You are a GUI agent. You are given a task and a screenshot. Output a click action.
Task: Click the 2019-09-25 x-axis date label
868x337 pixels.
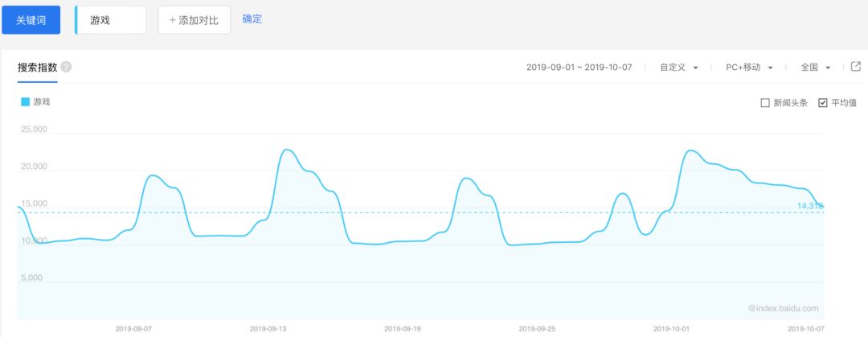click(x=538, y=329)
